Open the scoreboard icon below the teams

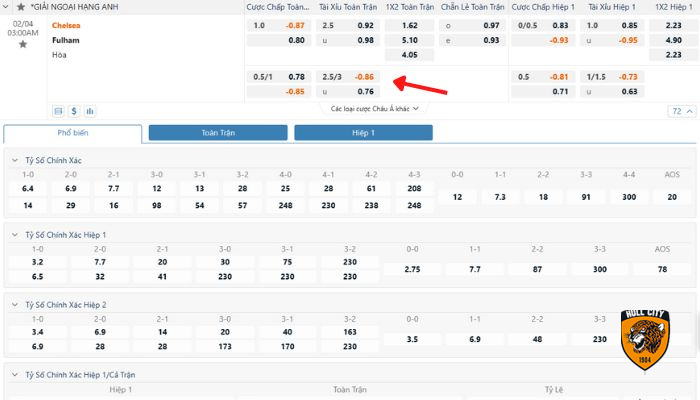59,111
